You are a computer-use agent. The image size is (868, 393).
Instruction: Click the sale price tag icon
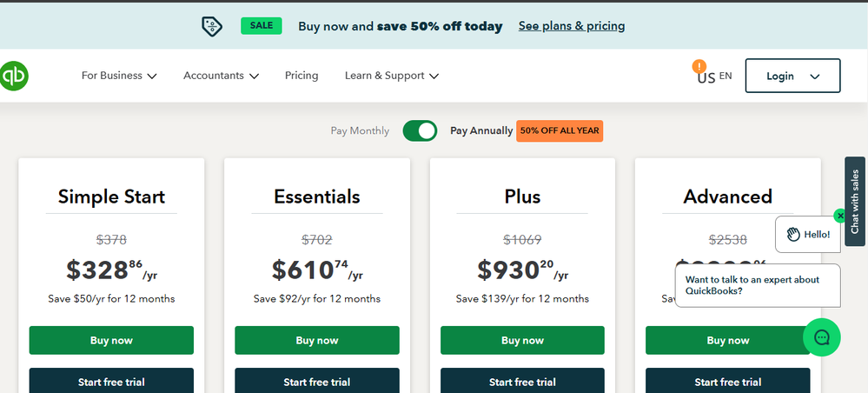pos(212,26)
